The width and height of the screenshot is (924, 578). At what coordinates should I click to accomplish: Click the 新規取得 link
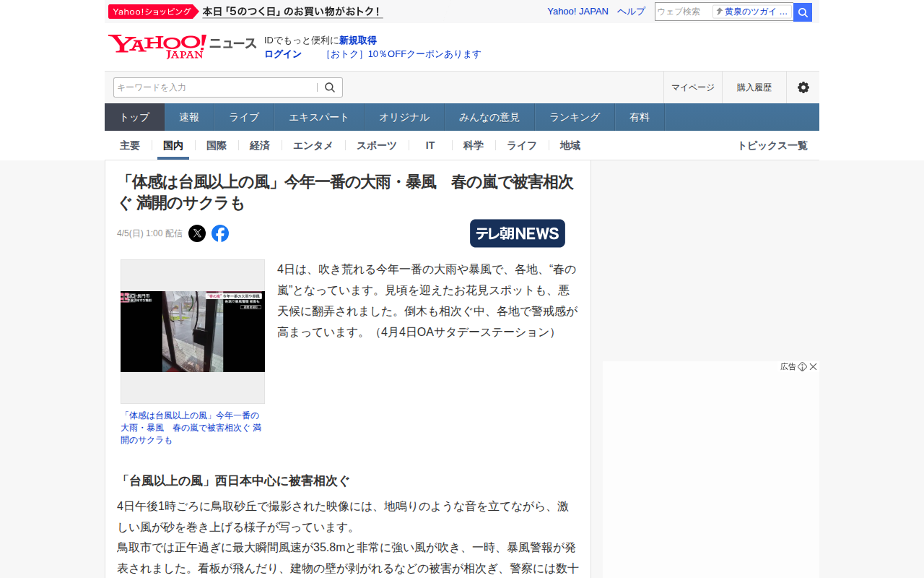(358, 40)
